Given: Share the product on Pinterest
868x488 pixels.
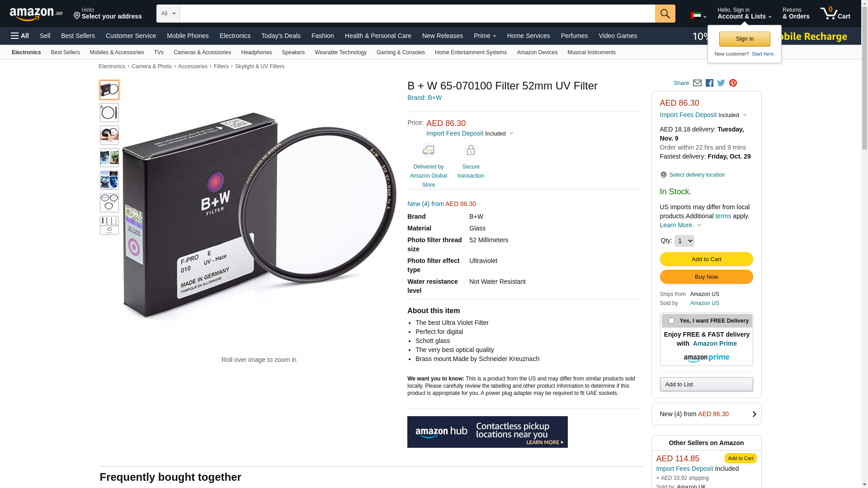Looking at the screenshot, I should 733,83.
